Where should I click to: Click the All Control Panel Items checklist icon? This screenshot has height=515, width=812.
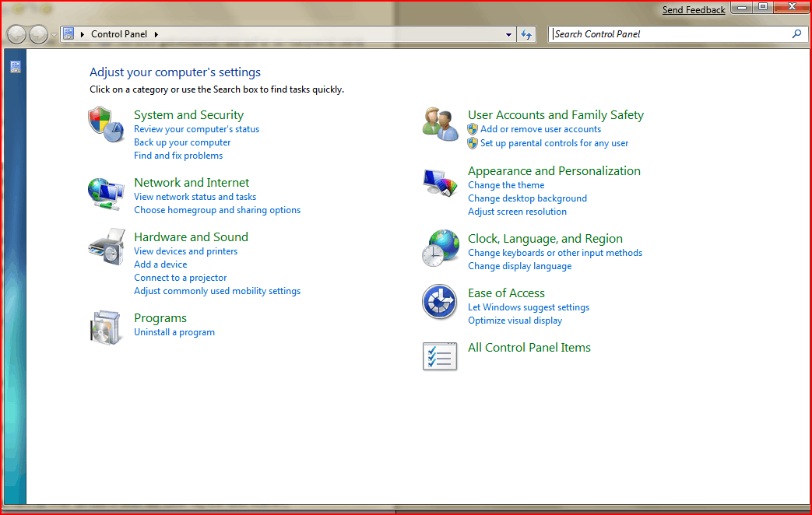(x=440, y=356)
